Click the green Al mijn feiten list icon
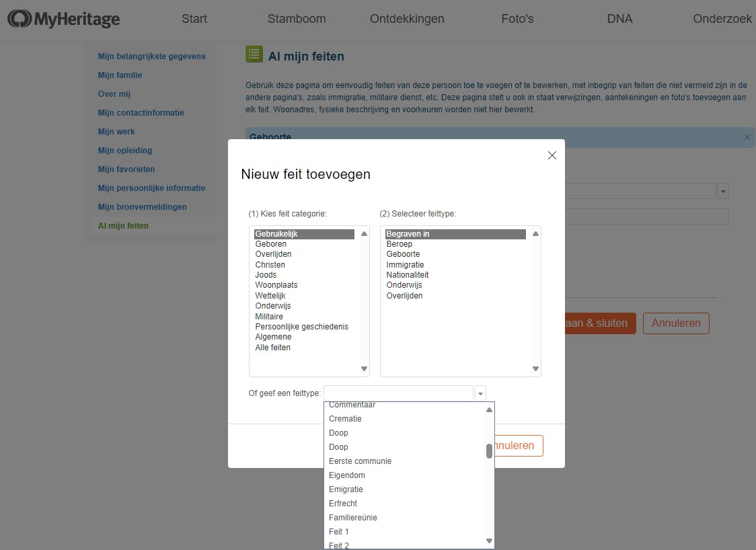 (254, 55)
